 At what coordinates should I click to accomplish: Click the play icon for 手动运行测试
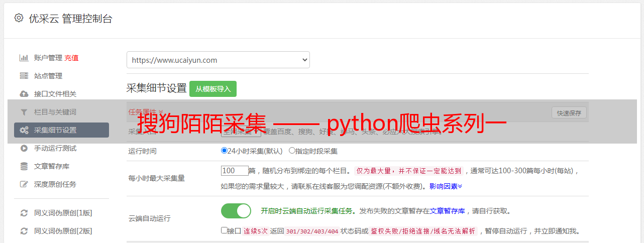[24, 148]
